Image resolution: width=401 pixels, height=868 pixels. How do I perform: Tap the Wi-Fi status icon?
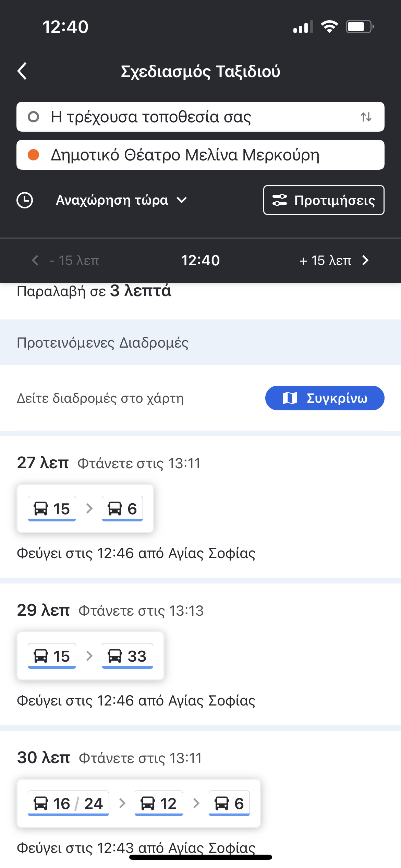point(329,27)
